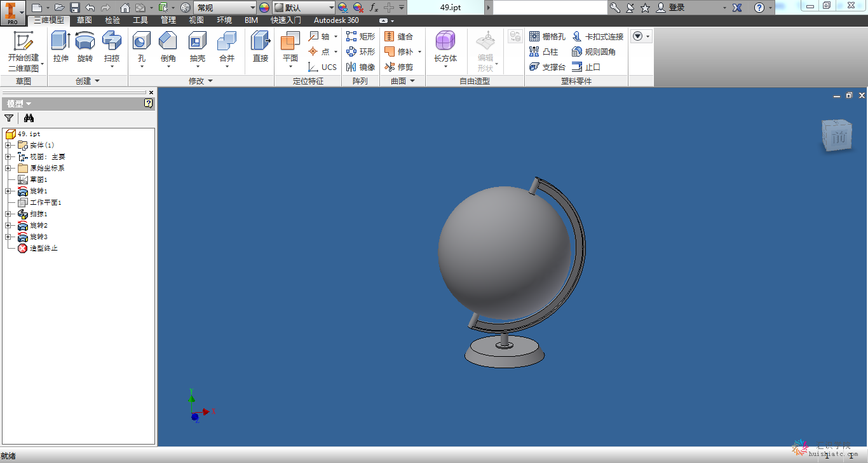Click the Snap Fit tool (卡扣式连接)
Viewport: 868px width, 463px height.
click(x=597, y=36)
